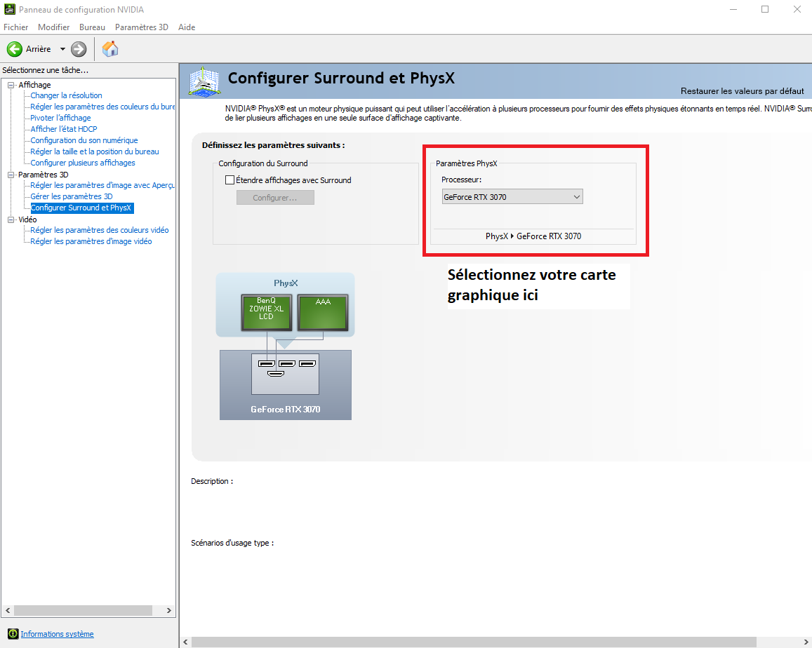
Task: Collapse the Vidéo tree node
Action: coord(11,220)
